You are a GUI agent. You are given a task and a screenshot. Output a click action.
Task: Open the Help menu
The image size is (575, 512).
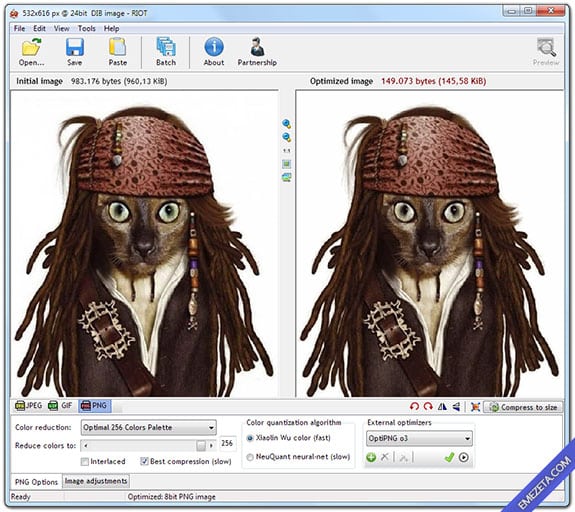pos(111,29)
